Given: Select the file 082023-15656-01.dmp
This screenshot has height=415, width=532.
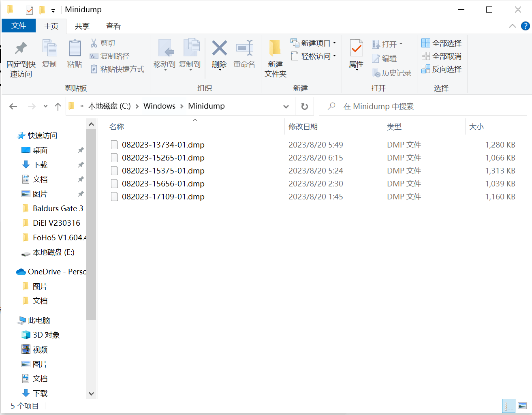Looking at the screenshot, I should coord(162,184).
